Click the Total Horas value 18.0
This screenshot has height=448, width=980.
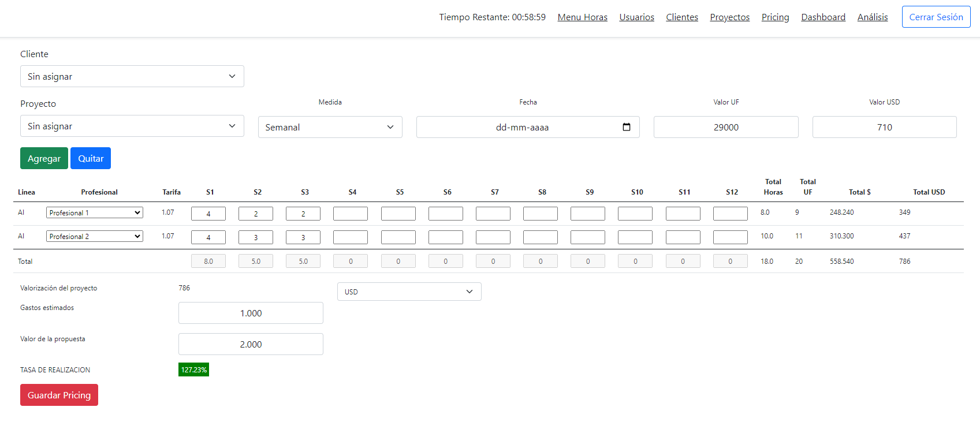click(x=767, y=262)
